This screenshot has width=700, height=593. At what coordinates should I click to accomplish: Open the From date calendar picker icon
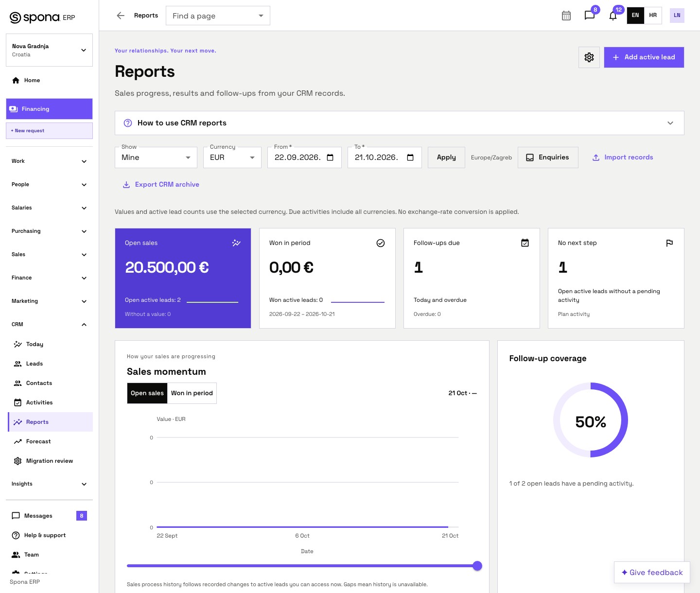[330, 157]
